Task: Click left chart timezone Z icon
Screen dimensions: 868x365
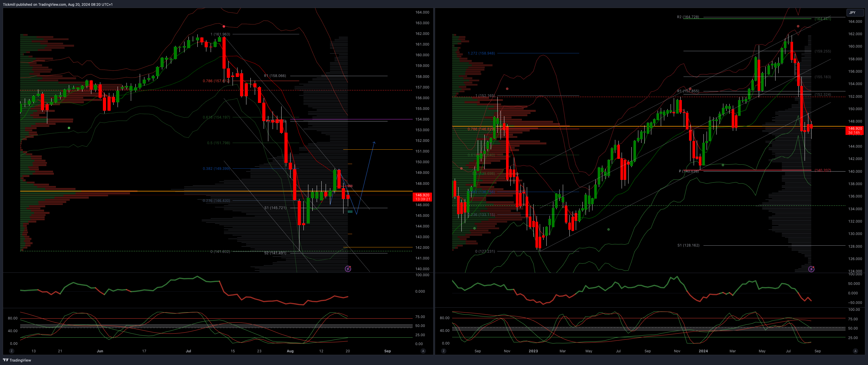Action: coord(12,351)
